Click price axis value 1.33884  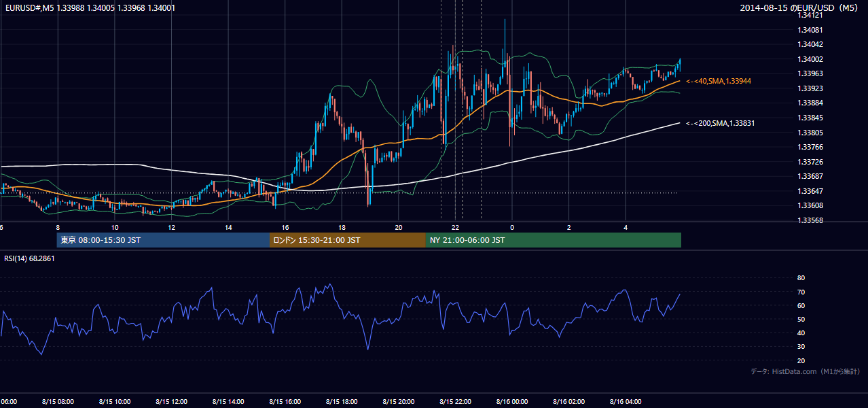point(811,103)
